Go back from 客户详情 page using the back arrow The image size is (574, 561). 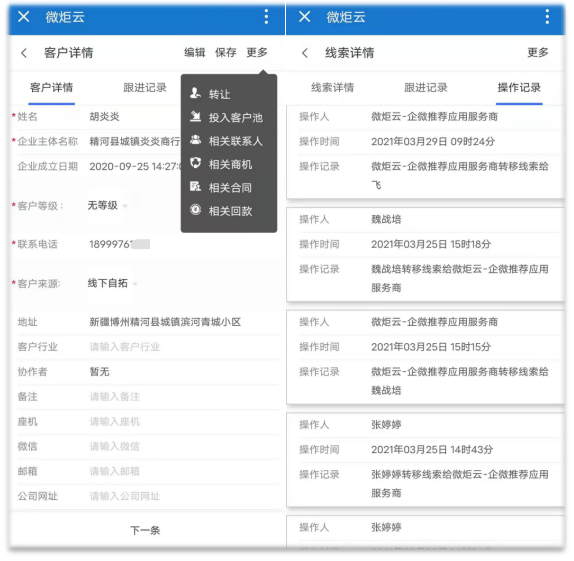coord(24,53)
